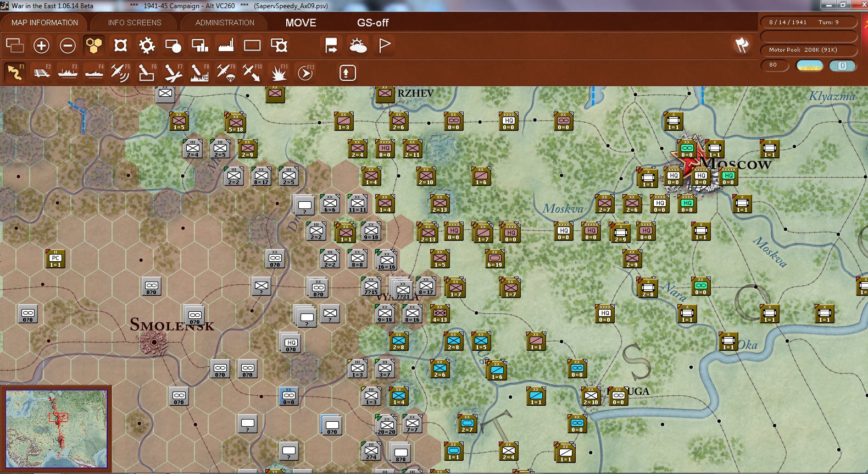The image size is (868, 474).
Task: Select the Soviet 6=19 unit counter
Action: click(x=494, y=259)
